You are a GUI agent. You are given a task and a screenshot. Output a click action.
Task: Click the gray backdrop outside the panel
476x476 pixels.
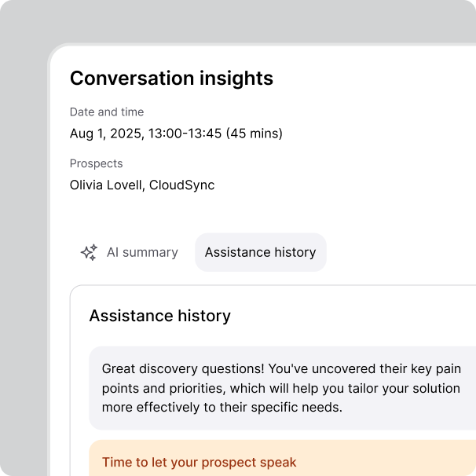pos(24,243)
